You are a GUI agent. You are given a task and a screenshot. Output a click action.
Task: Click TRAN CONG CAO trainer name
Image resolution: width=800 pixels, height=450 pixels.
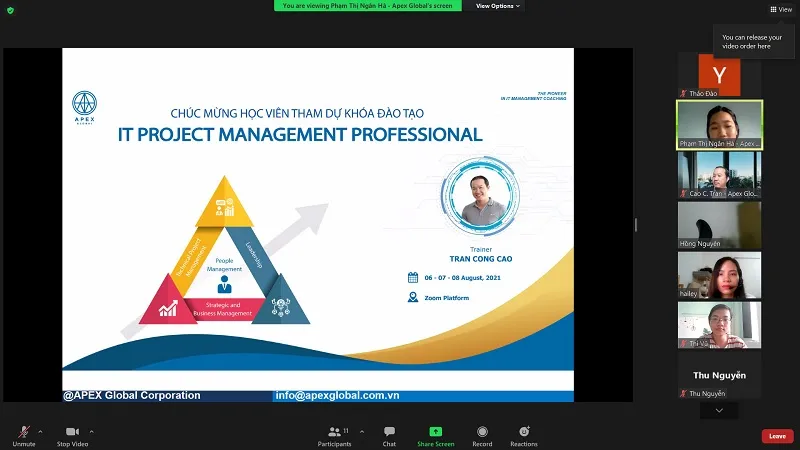point(481,259)
